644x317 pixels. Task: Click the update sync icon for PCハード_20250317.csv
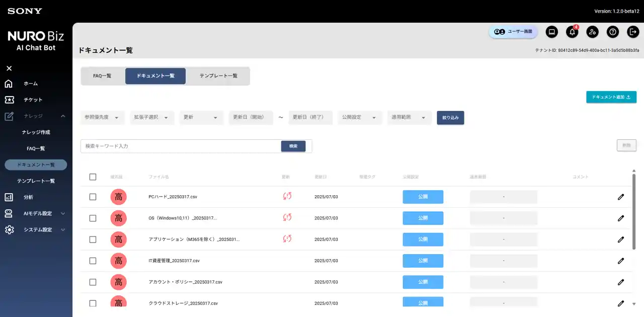tap(287, 196)
